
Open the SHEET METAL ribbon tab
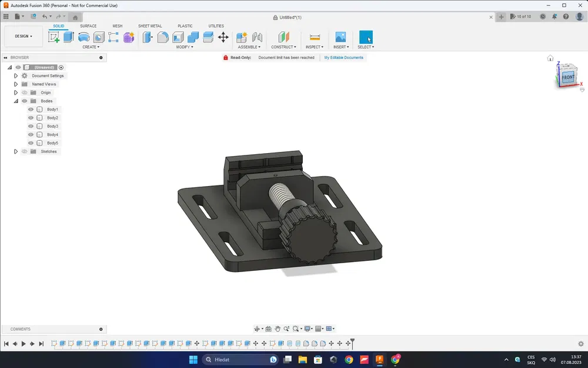coord(150,26)
